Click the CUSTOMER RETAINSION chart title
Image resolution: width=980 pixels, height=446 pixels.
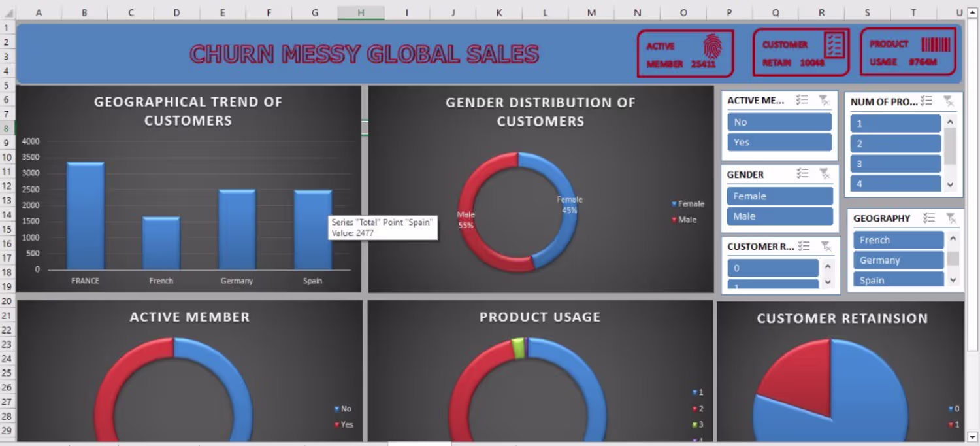(842, 318)
